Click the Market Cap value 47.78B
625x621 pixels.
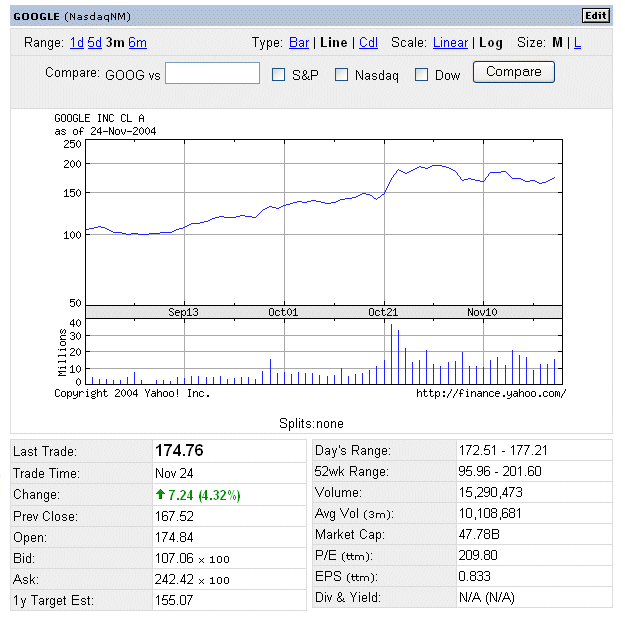(x=479, y=534)
